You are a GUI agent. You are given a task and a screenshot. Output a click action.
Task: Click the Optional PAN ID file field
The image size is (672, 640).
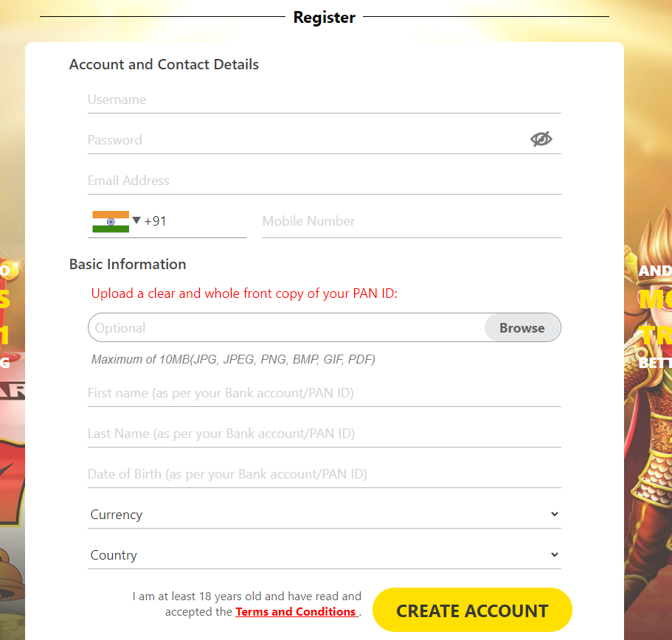286,327
